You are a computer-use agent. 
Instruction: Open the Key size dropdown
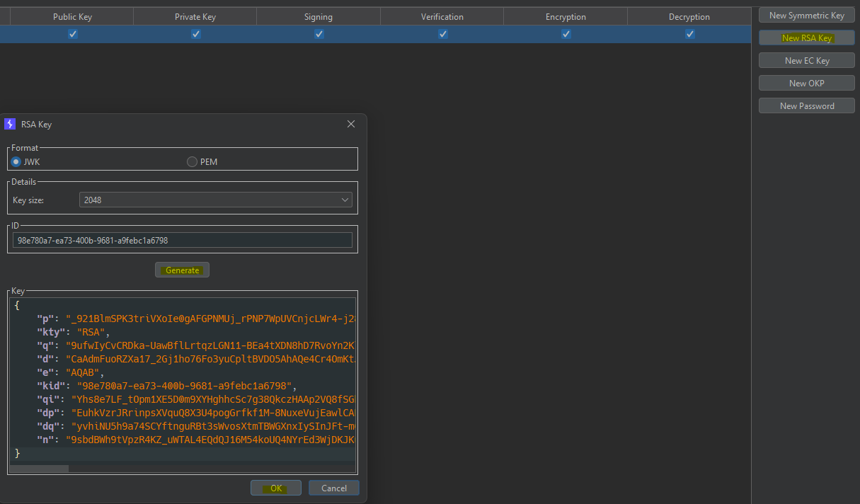pos(215,200)
